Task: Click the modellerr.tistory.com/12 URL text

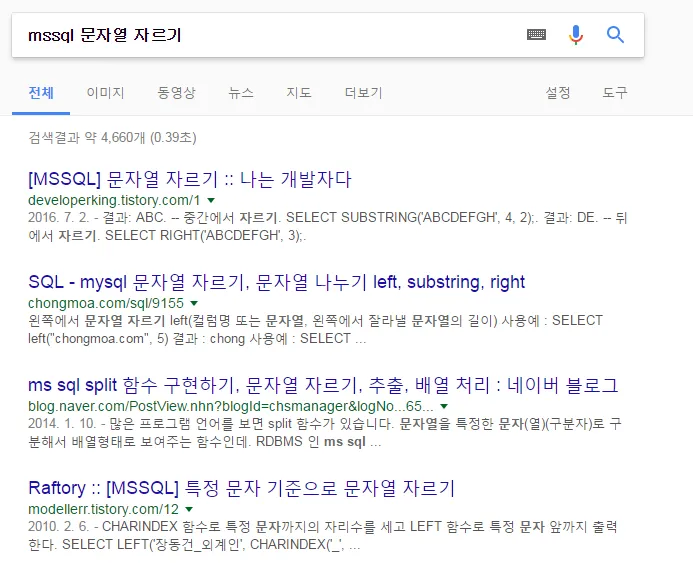Action: pos(103,509)
